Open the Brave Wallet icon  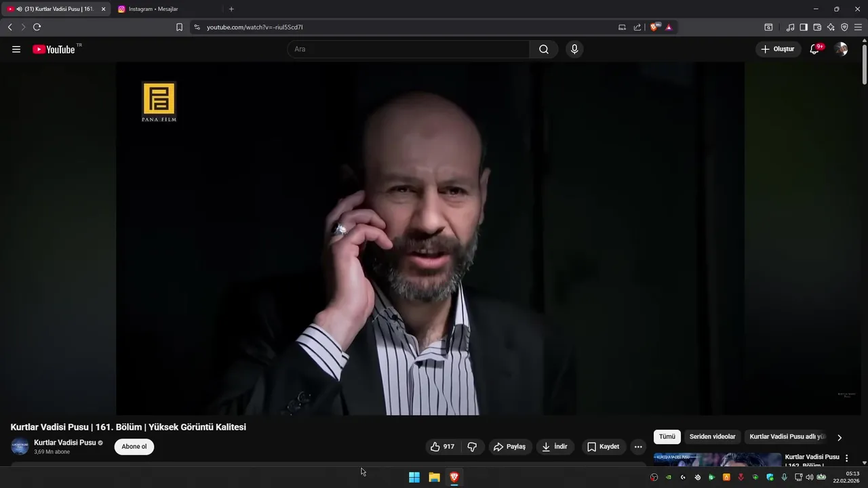pos(817,27)
